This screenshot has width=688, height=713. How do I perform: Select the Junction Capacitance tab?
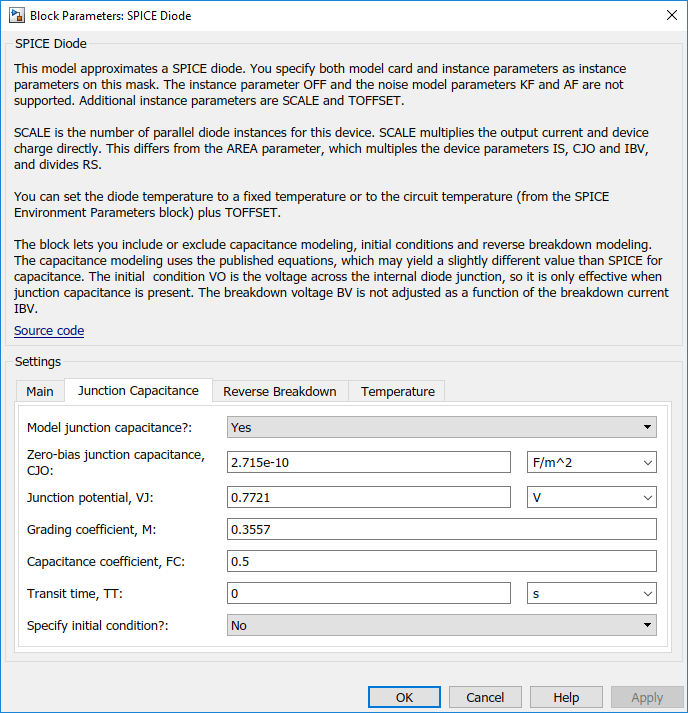[x=138, y=391]
